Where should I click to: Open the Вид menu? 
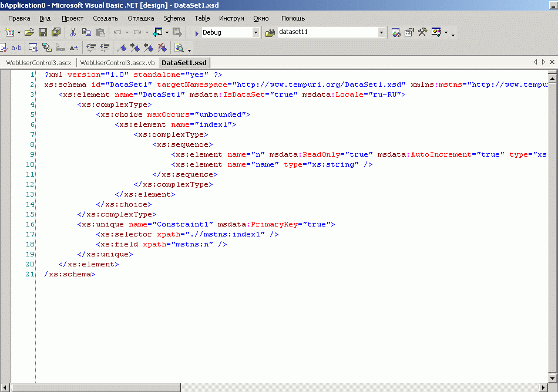[45, 18]
